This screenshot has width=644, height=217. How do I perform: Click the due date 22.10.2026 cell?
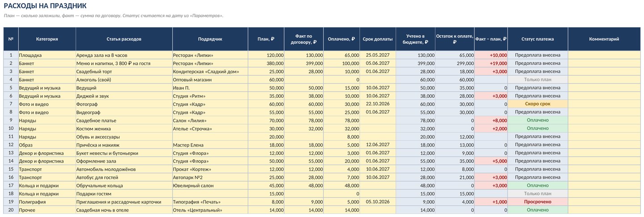tap(377, 104)
